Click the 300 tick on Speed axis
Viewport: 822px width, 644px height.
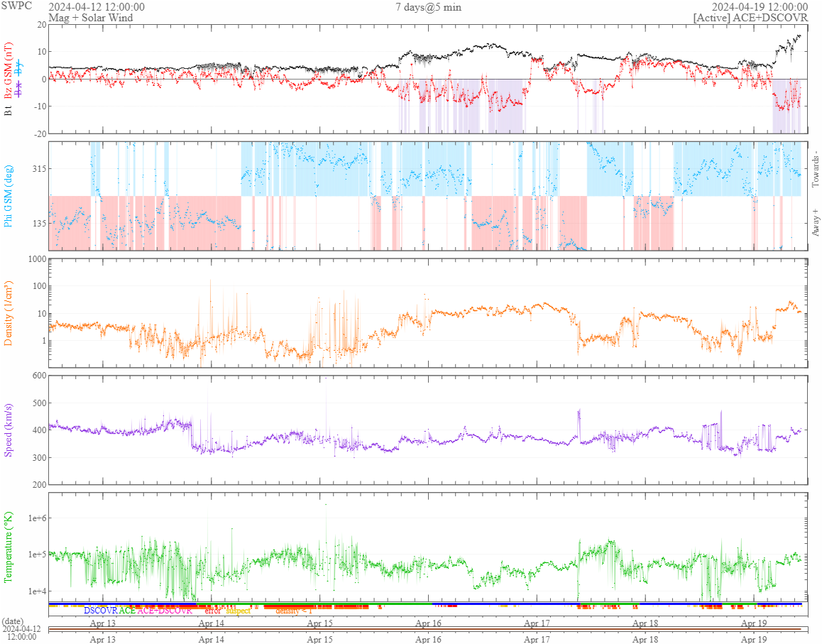point(39,457)
